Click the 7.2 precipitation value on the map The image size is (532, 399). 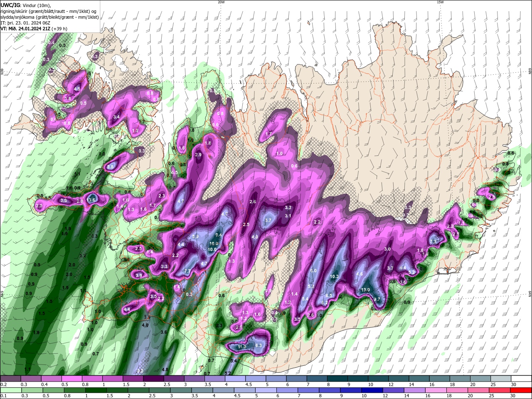(433, 241)
